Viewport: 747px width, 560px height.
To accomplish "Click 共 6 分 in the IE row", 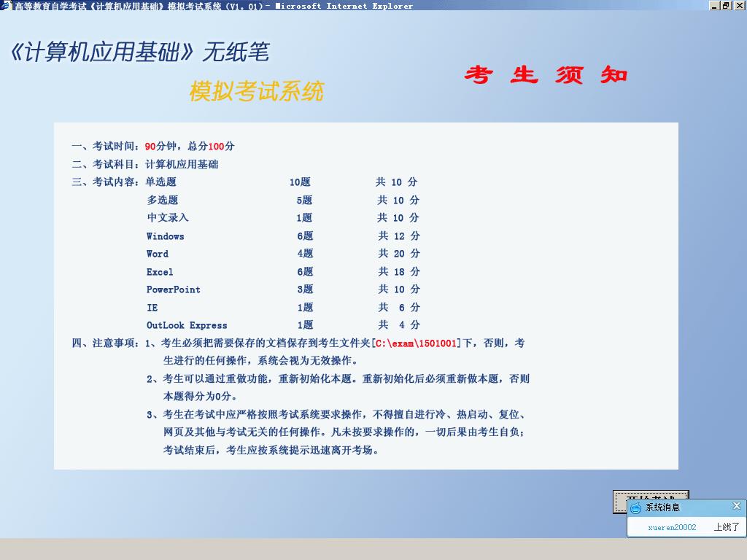I will (399, 307).
